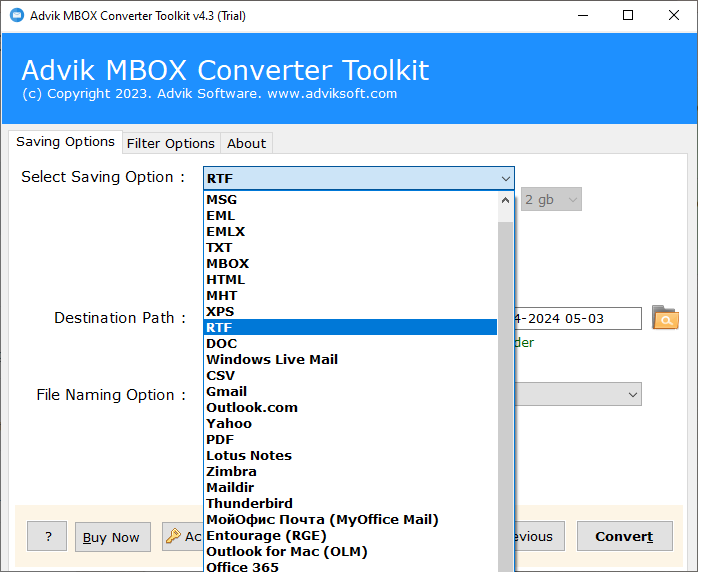Select Windows Live Mail option
Image resolution: width=704 pixels, height=574 pixels.
coord(351,359)
